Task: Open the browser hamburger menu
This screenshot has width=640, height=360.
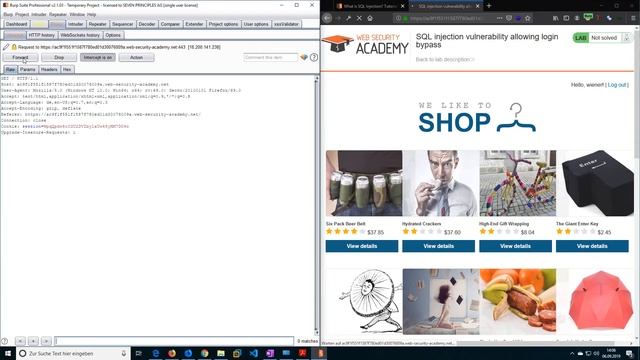Action: pyautogui.click(x=633, y=18)
